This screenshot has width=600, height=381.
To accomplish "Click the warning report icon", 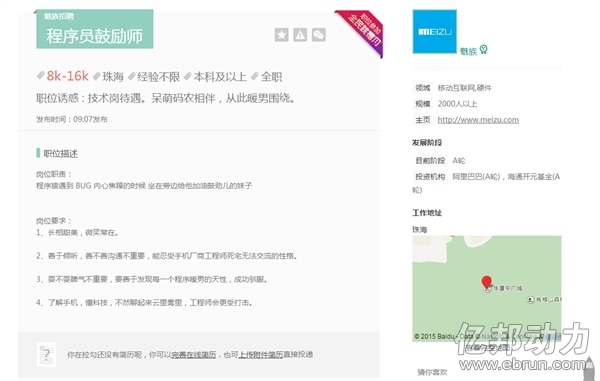I will (300, 35).
